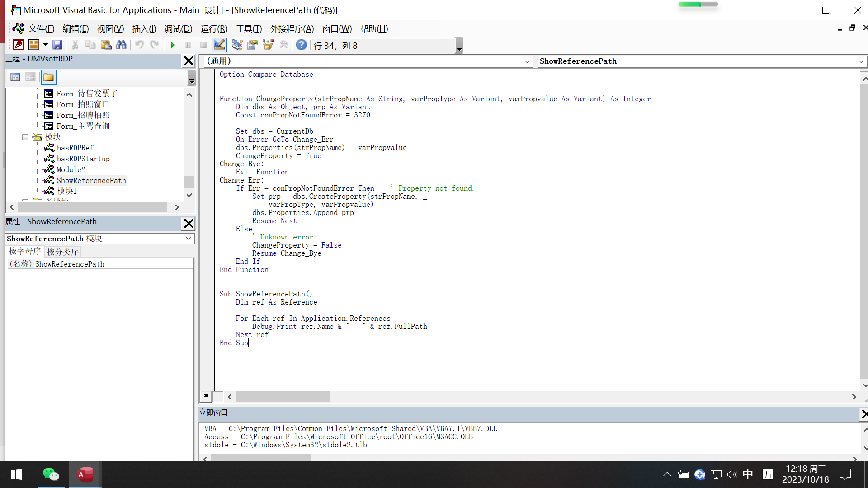The image size is (868, 488).
Task: Open the 外接程序(A) menu
Action: click(x=292, y=28)
